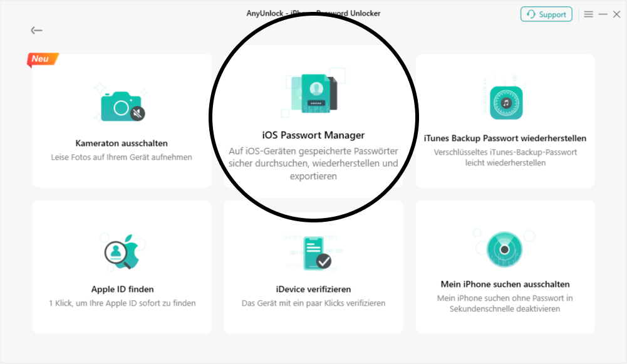Click the iTunes backup safe icon
The image size is (627, 364).
pyautogui.click(x=506, y=103)
